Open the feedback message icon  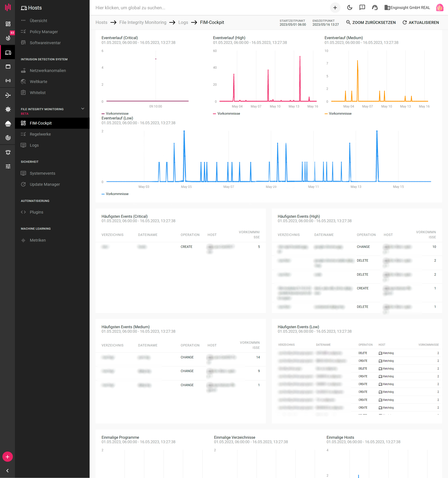coord(362,8)
